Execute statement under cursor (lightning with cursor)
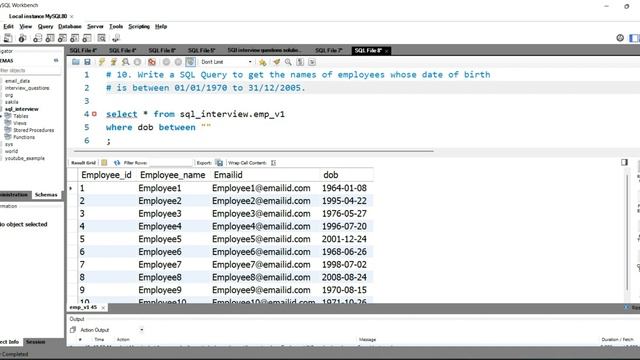640x360 pixels. coord(113,62)
